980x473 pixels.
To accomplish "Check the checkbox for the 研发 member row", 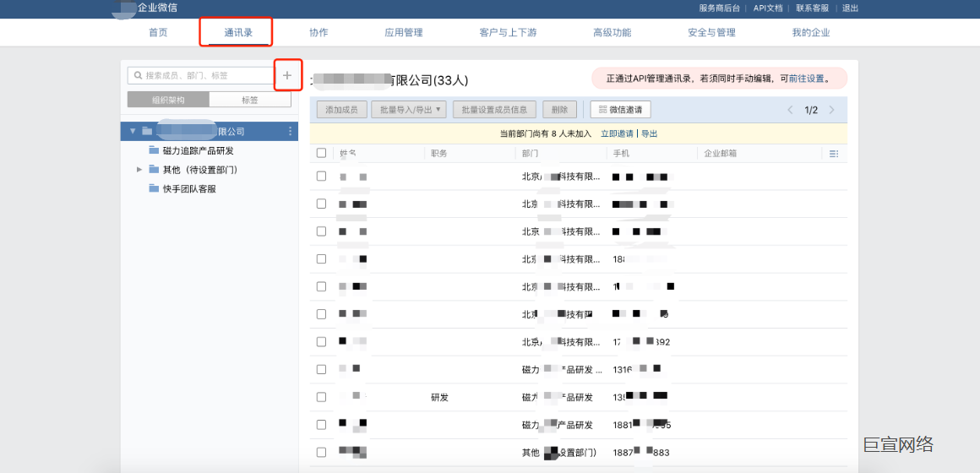I will click(x=321, y=397).
